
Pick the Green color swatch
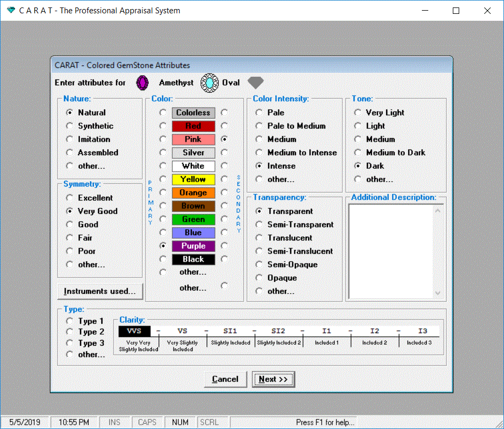[x=193, y=220]
